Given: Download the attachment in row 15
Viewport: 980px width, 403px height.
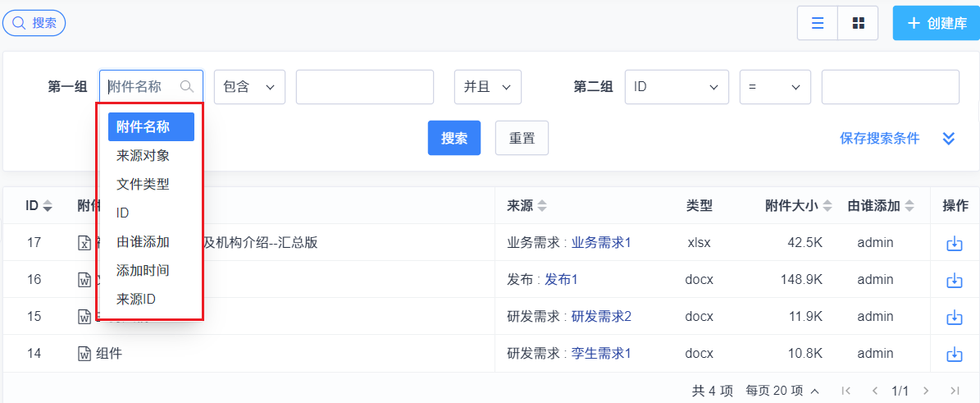Looking at the screenshot, I should [955, 318].
